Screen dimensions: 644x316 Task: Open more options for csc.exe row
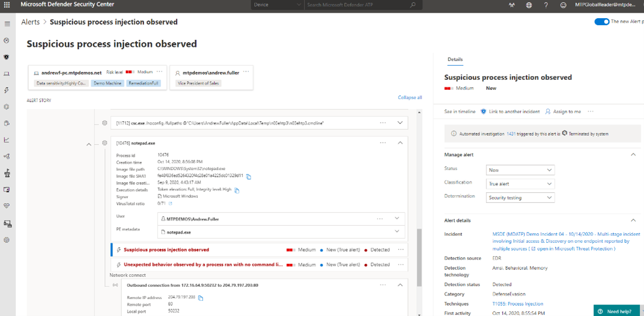click(383, 123)
